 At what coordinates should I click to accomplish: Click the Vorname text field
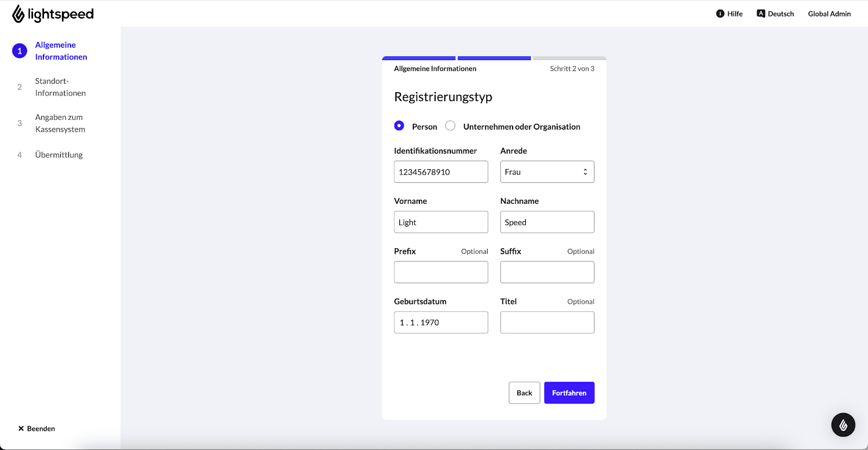click(441, 222)
